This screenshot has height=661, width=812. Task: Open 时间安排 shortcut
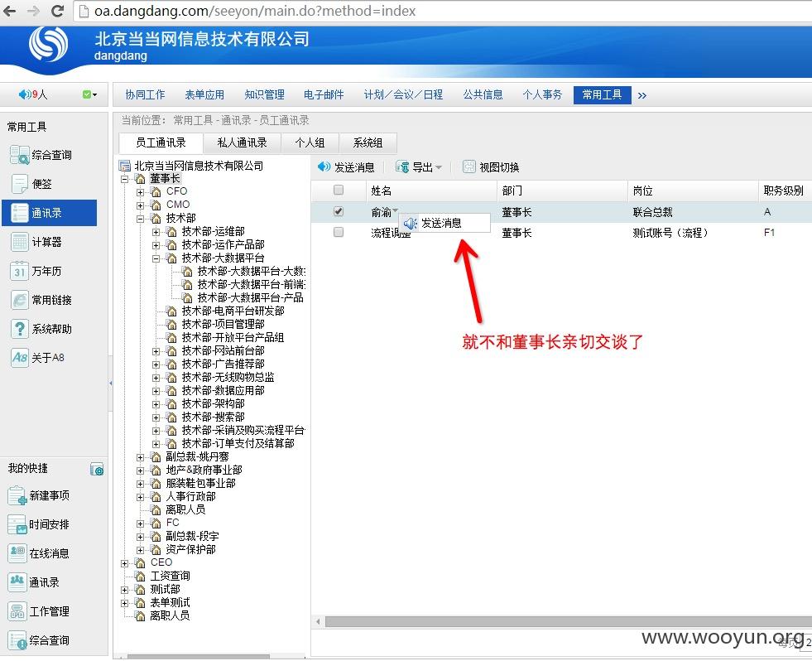pyautogui.click(x=40, y=524)
